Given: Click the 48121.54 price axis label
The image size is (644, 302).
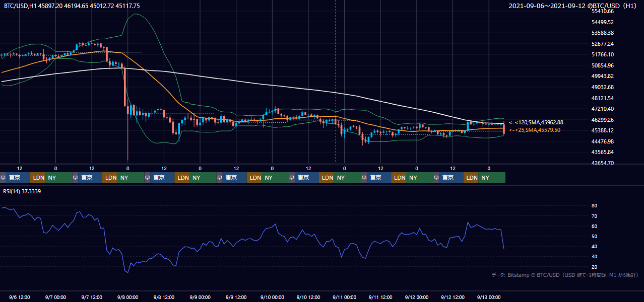Looking at the screenshot, I should 603,98.
